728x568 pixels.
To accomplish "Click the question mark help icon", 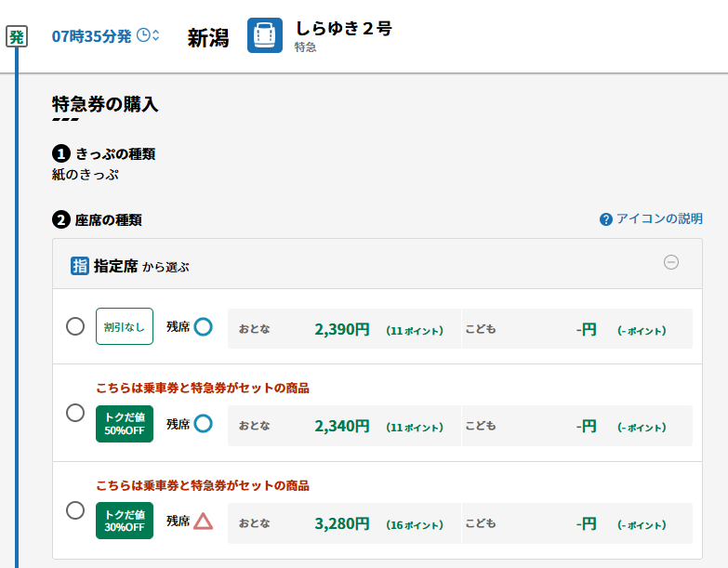I will pyautogui.click(x=606, y=219).
